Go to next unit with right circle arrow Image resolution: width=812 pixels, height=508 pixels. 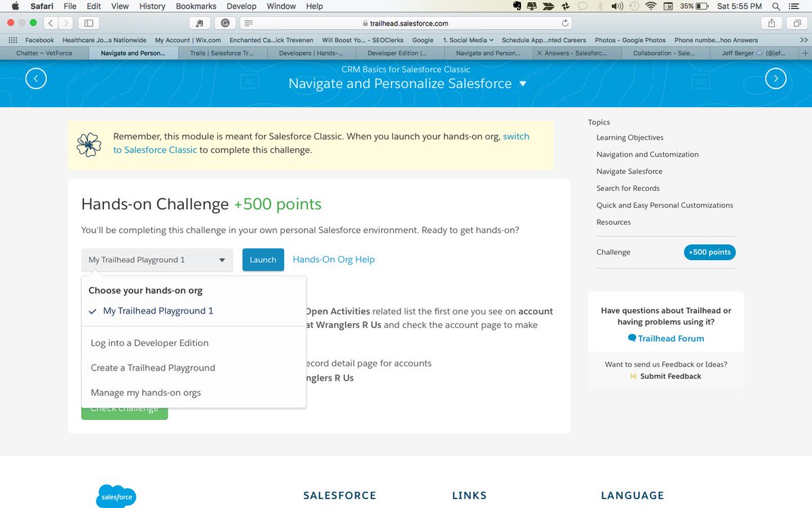click(x=775, y=79)
